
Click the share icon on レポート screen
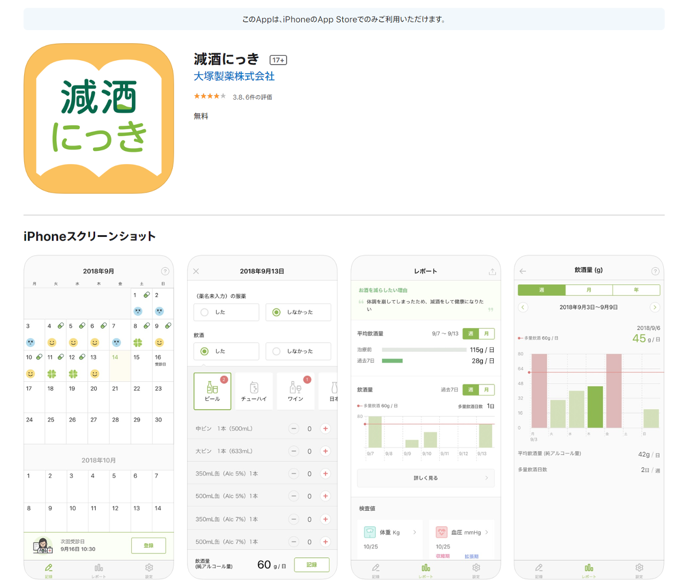pos(492,271)
